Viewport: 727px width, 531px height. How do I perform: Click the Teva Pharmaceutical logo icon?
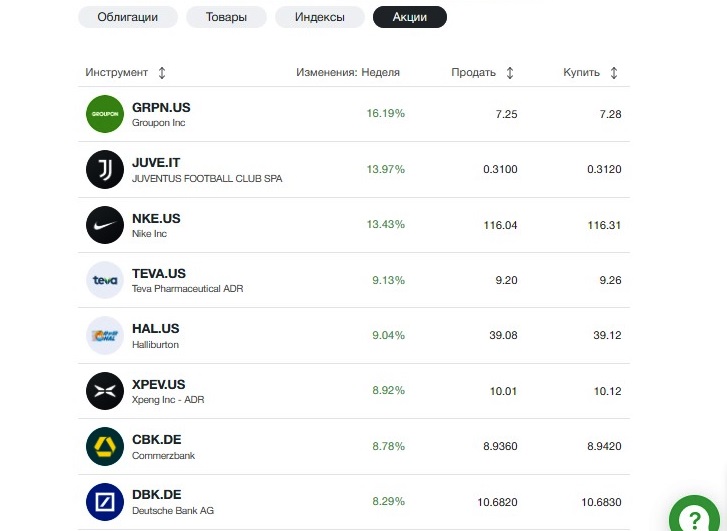point(104,280)
